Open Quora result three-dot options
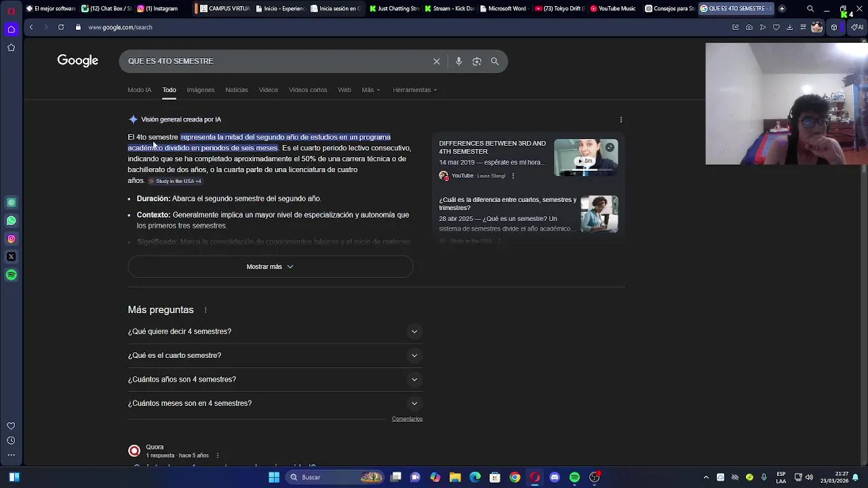The image size is (868, 488). (218, 455)
